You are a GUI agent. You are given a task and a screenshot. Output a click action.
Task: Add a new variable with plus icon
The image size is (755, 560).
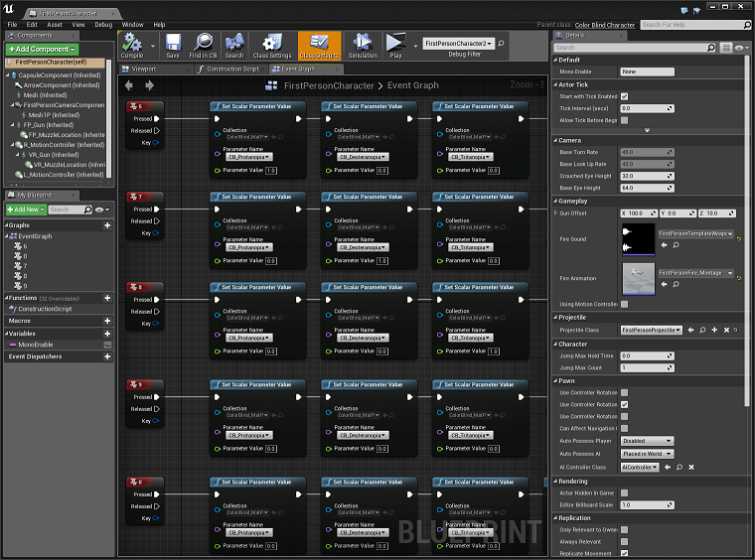[107, 334]
